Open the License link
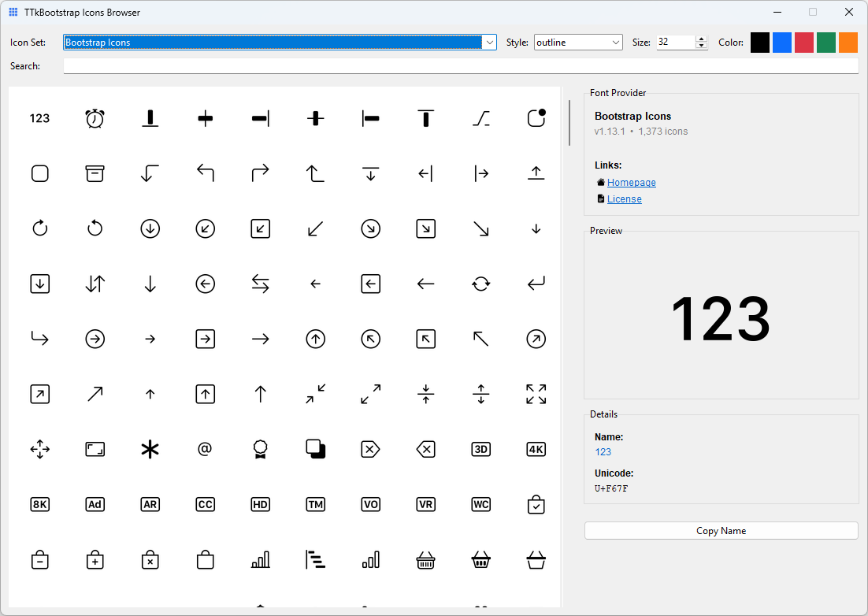 [624, 199]
